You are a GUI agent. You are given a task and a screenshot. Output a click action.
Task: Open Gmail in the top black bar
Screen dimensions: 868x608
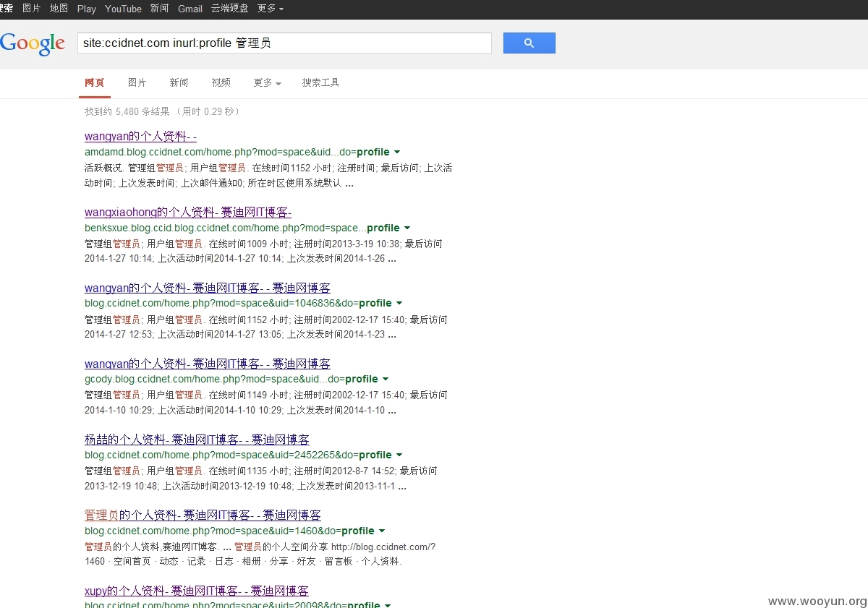point(190,9)
